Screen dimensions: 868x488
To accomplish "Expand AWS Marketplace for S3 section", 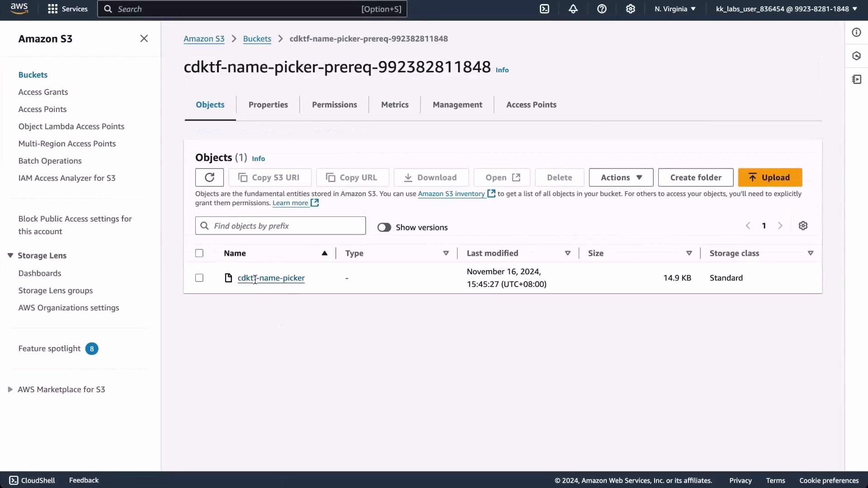I will [x=10, y=389].
